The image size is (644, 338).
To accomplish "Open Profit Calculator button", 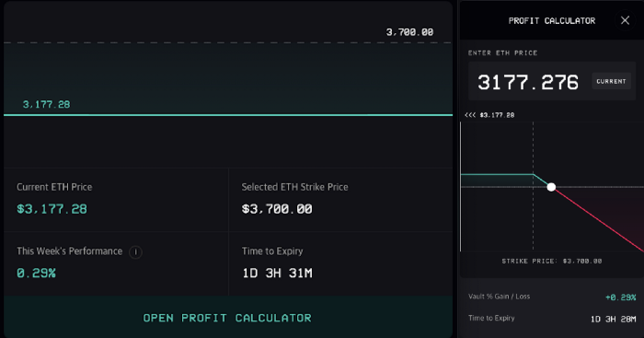I will click(x=227, y=318).
